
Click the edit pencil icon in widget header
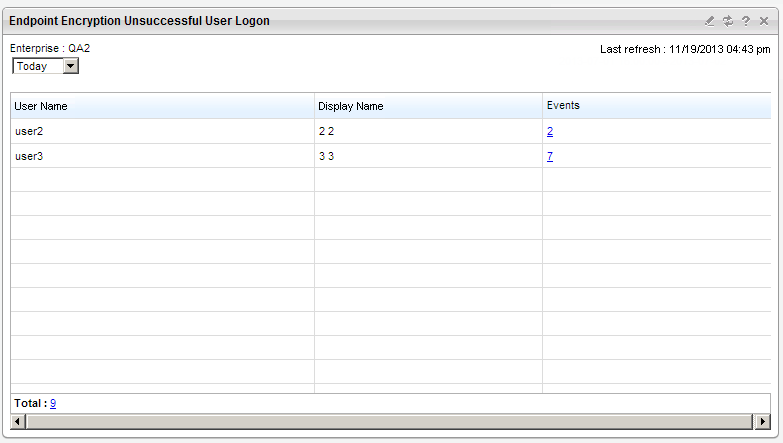click(710, 21)
